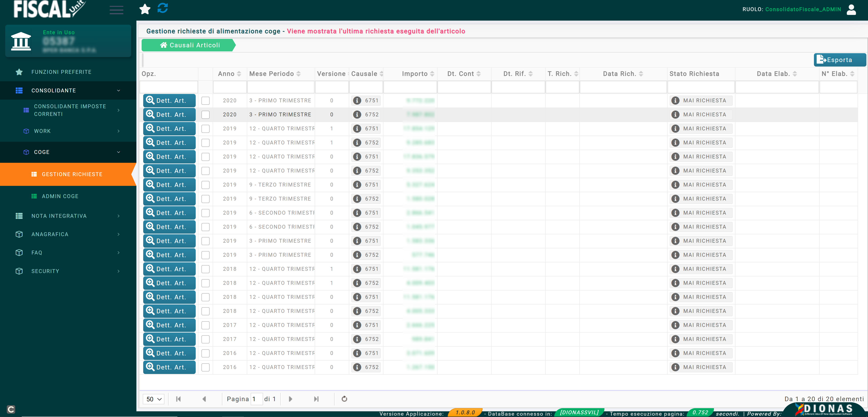This screenshot has height=417, width=868.
Task: Open Dett. Art. for 2019 terzo trimestre 6752
Action: pos(169,199)
